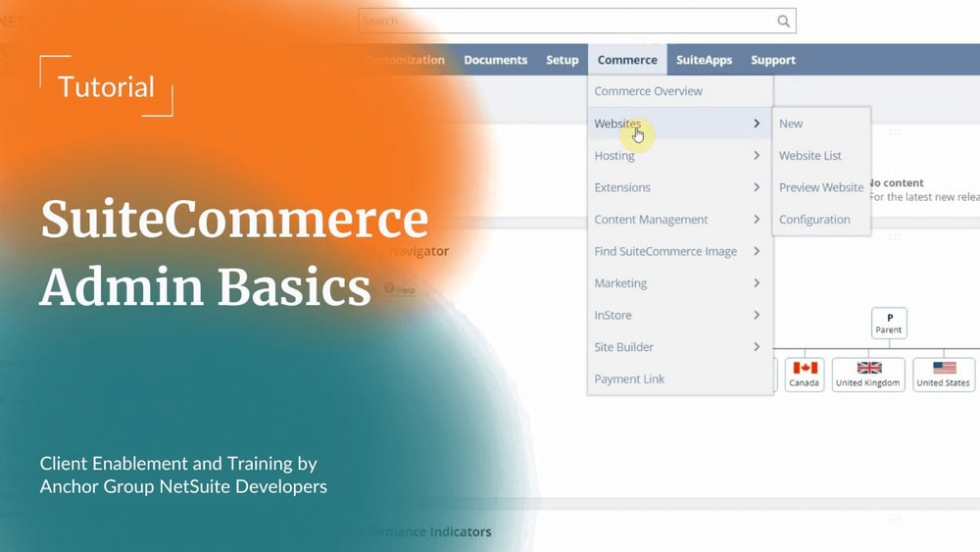980x552 pixels.
Task: Expand the Site Builder submenu arrow
Action: click(757, 347)
